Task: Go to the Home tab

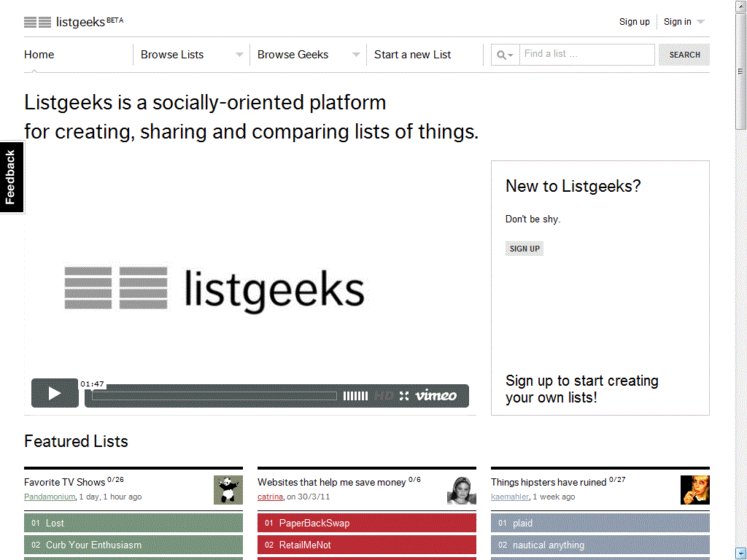Action: (x=39, y=55)
